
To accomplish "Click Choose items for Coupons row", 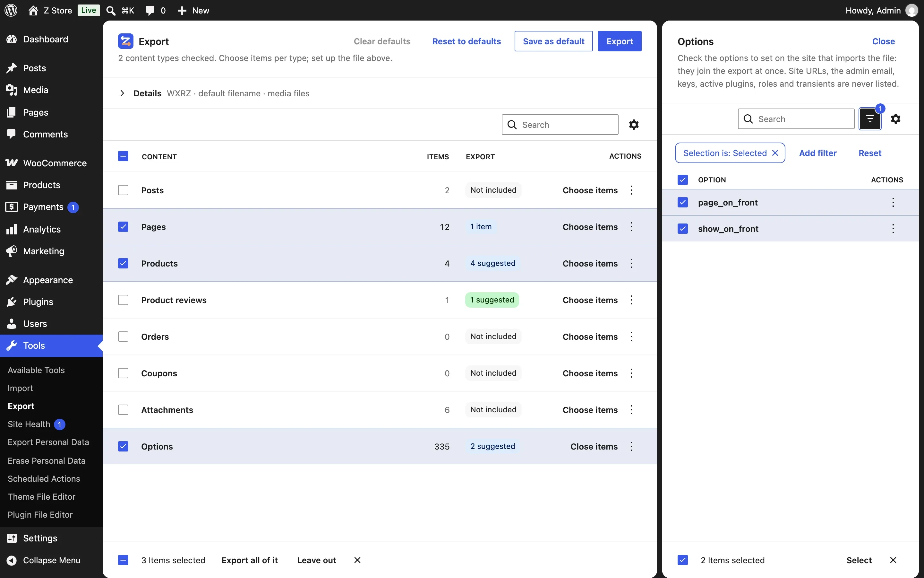I will [590, 373].
